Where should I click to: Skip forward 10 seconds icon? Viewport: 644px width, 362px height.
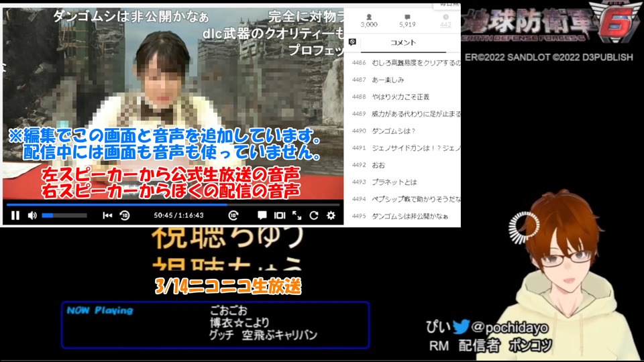[233, 215]
